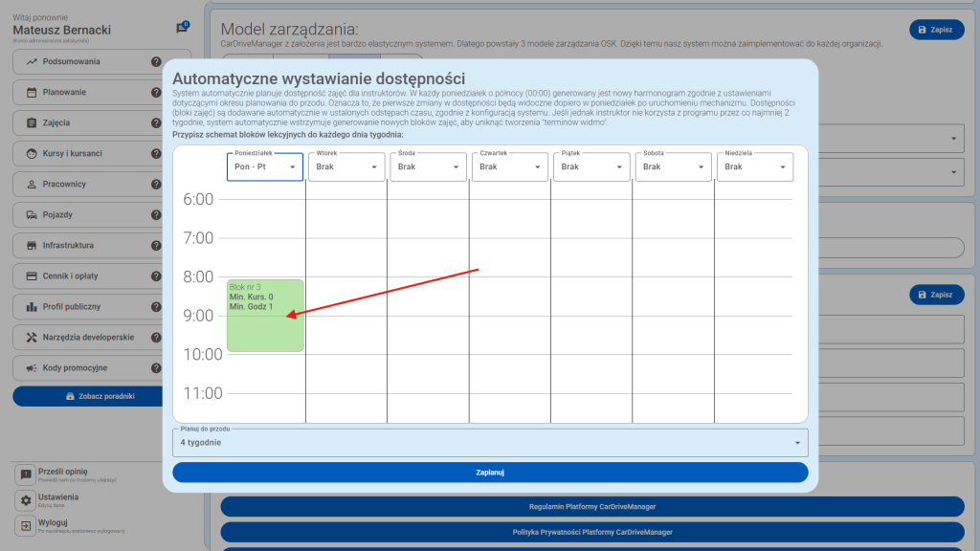Open the Pracownicy menu item
The height and width of the screenshot is (551, 980).
(86, 185)
